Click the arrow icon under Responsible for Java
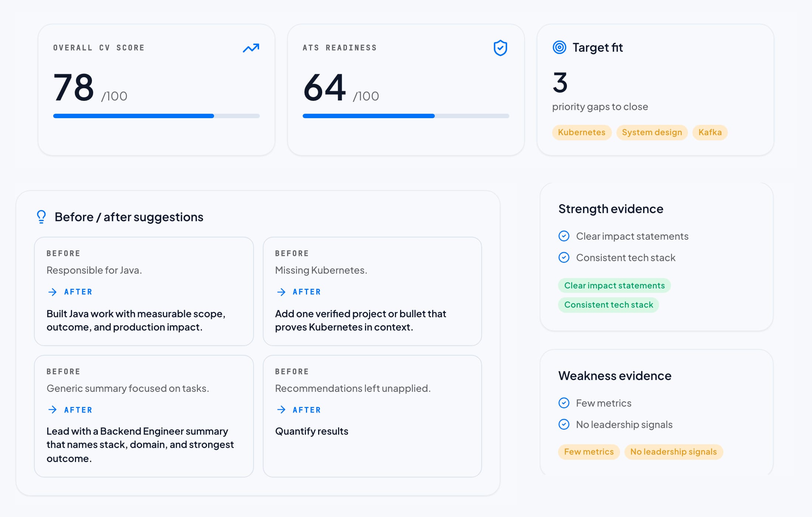This screenshot has width=812, height=517. pyautogui.click(x=52, y=292)
